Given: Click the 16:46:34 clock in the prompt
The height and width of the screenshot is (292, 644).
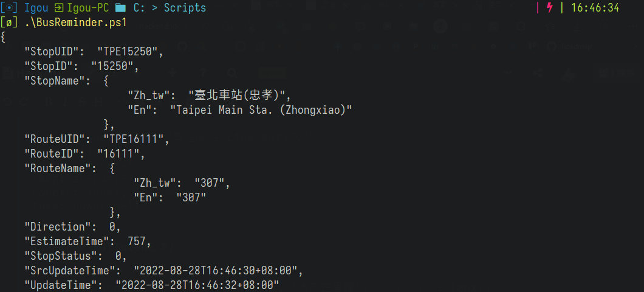Looking at the screenshot, I should click(x=595, y=8).
